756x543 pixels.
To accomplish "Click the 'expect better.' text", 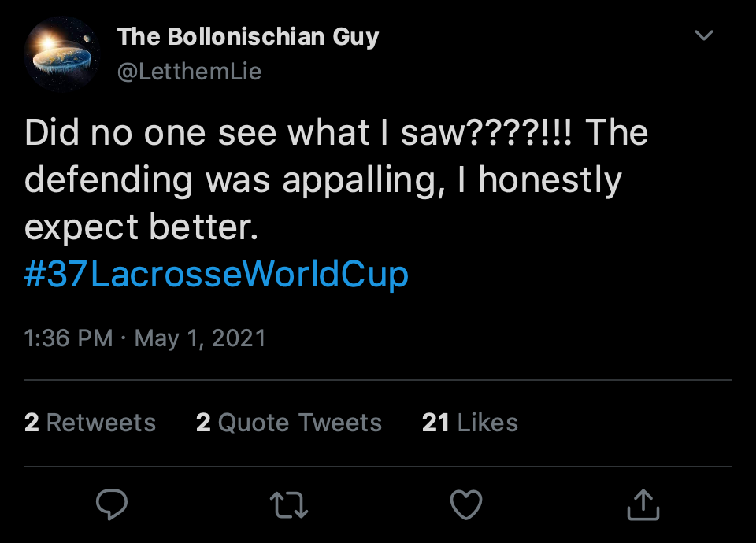I will click(141, 227).
